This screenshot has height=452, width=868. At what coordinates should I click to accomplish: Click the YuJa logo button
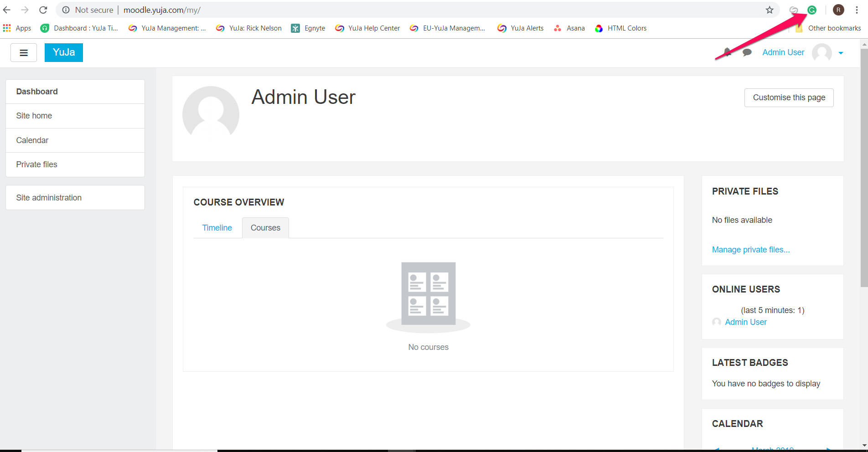[64, 52]
